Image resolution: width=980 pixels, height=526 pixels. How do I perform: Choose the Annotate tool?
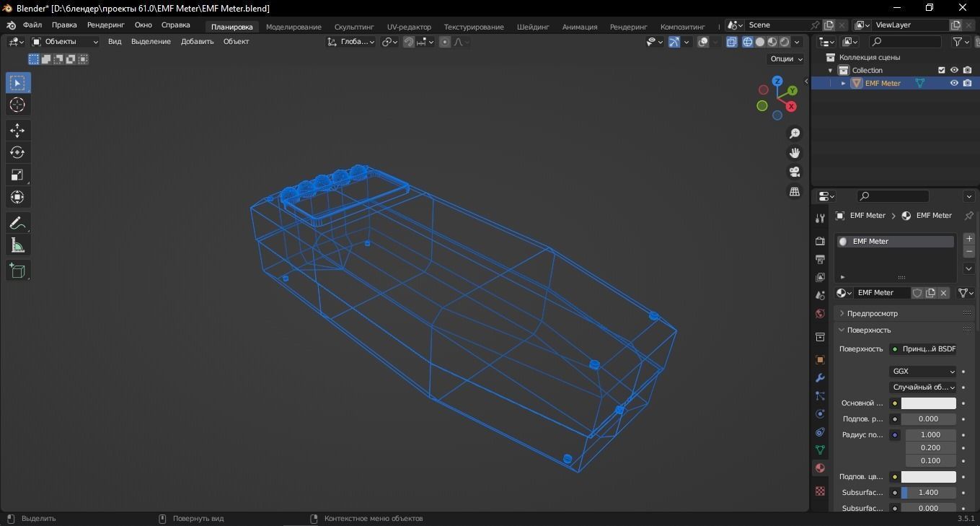pos(18,223)
